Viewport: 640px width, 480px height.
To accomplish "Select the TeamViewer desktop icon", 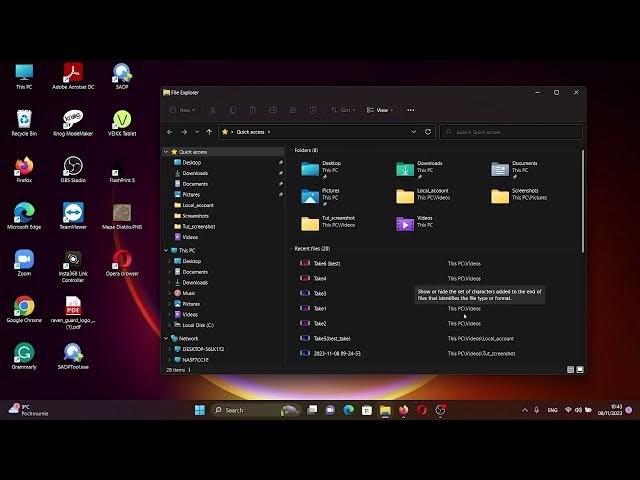I will pyautogui.click(x=73, y=216).
